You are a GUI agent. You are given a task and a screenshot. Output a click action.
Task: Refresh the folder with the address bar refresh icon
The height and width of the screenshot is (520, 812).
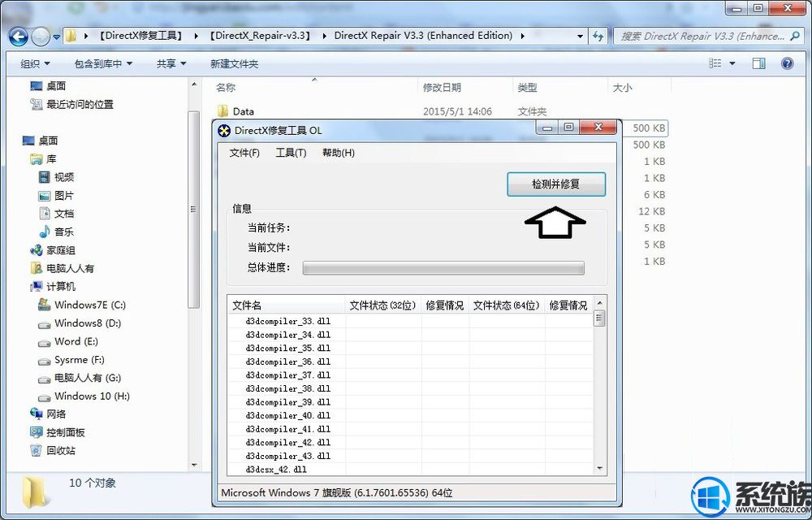(x=598, y=36)
